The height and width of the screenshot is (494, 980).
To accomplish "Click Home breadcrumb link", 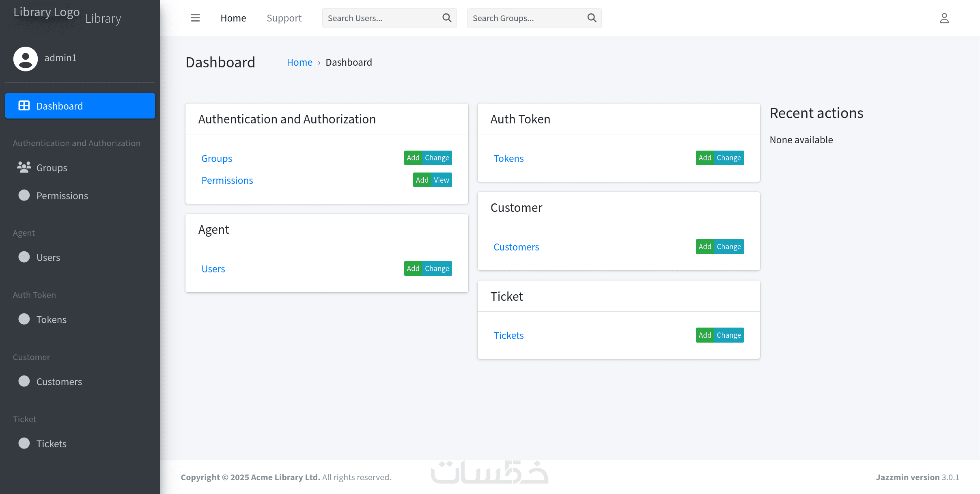I will [299, 62].
